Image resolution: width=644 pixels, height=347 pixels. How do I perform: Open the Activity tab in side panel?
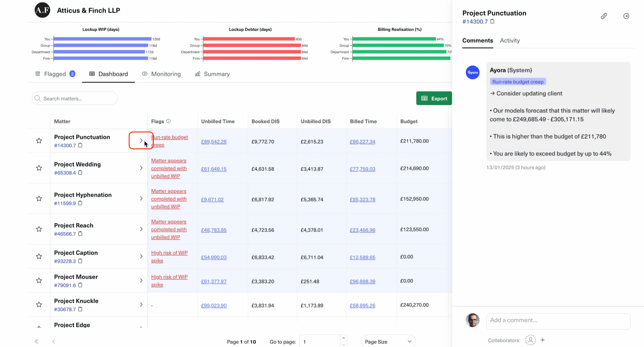510,41
